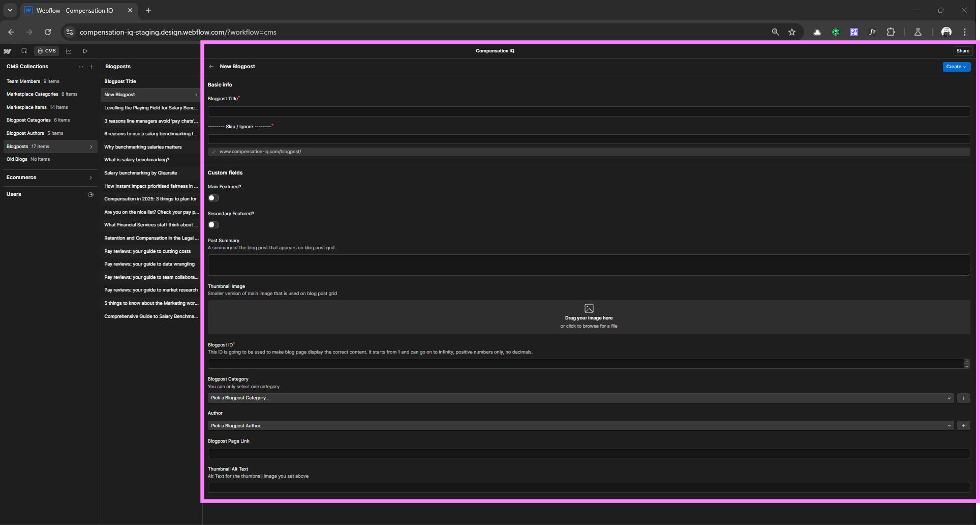Open '6 reasons to use a salary benchmarking' post
Screen dimensions: 980x525
pyautogui.click(x=151, y=134)
